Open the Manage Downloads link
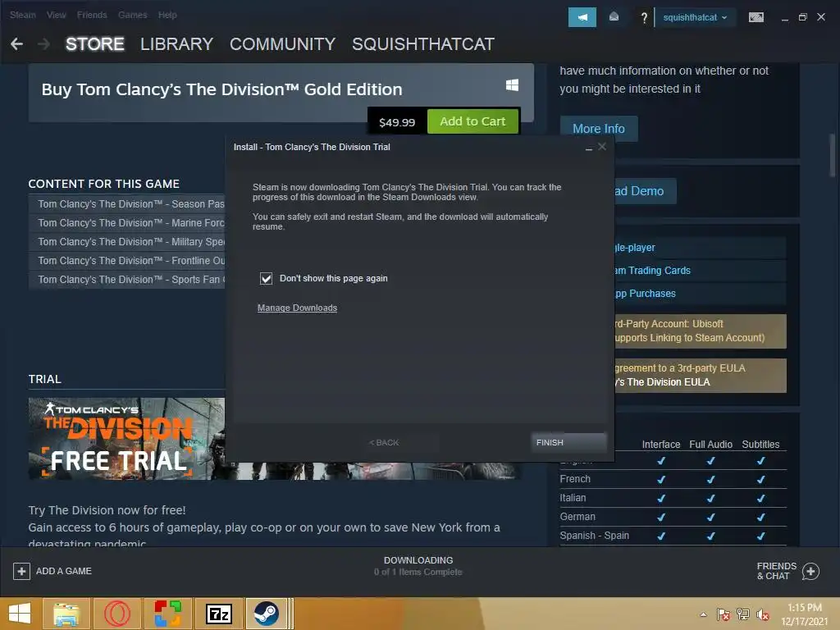 click(297, 308)
